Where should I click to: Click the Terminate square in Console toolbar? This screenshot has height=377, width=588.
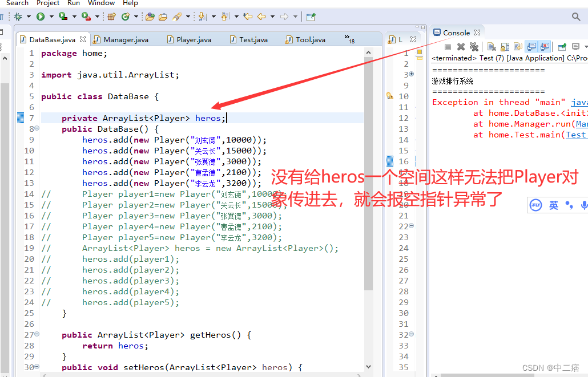[448, 47]
